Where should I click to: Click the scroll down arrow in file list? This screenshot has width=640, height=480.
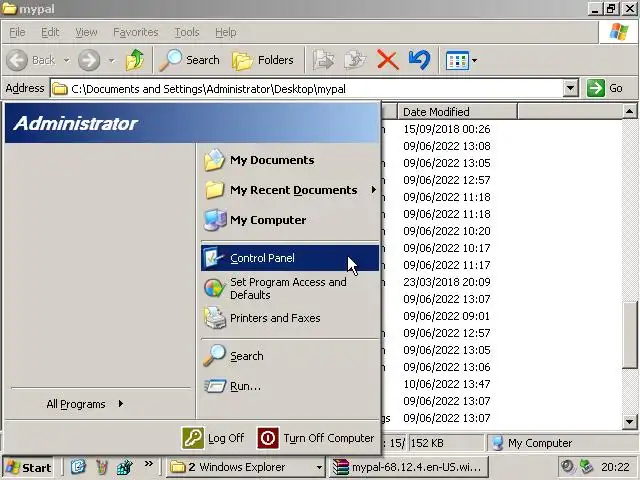629,421
